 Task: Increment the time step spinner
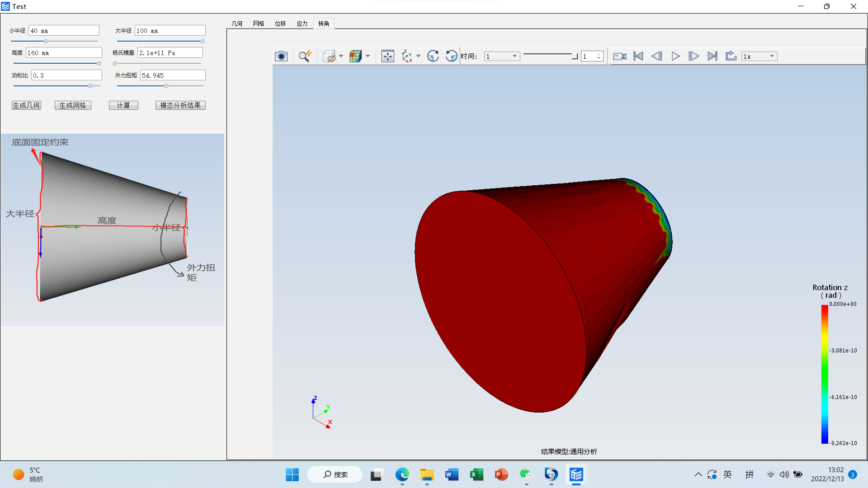pos(599,54)
